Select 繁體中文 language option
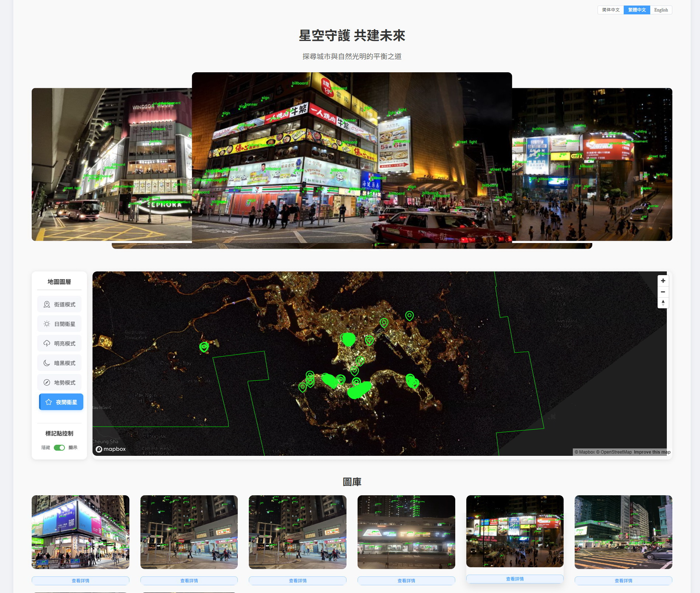 click(637, 10)
